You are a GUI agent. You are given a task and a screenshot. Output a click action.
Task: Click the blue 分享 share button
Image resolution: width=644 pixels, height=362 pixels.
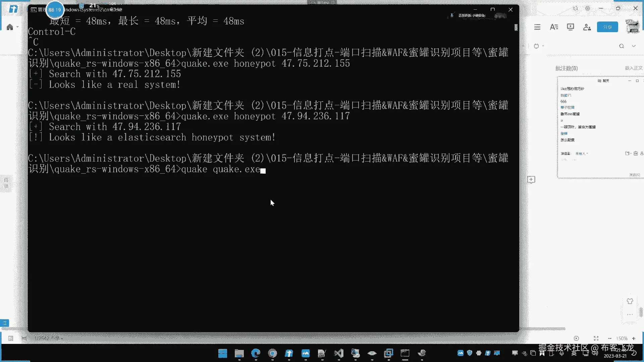(x=607, y=27)
